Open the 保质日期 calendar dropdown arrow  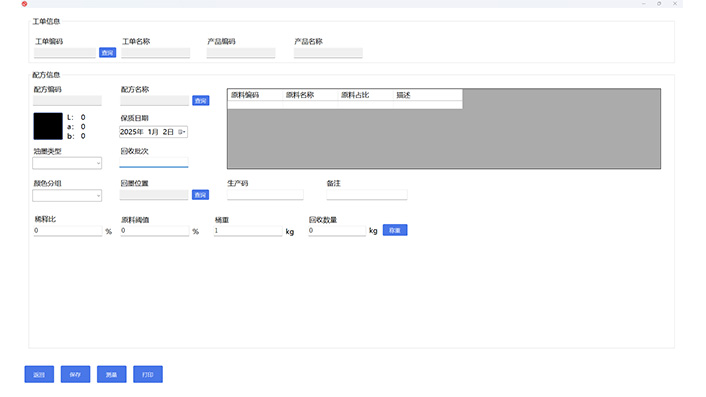point(182,132)
